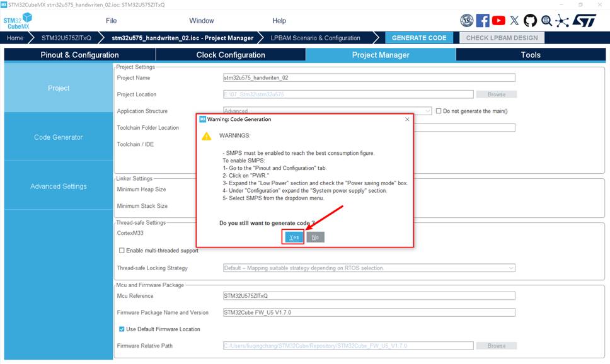
Task: Open the File menu
Action: (112, 21)
